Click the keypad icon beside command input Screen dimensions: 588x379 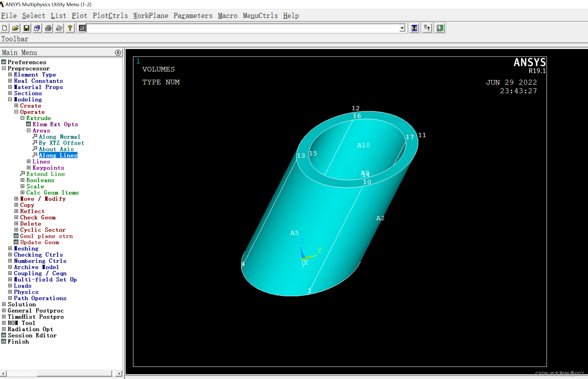82,28
